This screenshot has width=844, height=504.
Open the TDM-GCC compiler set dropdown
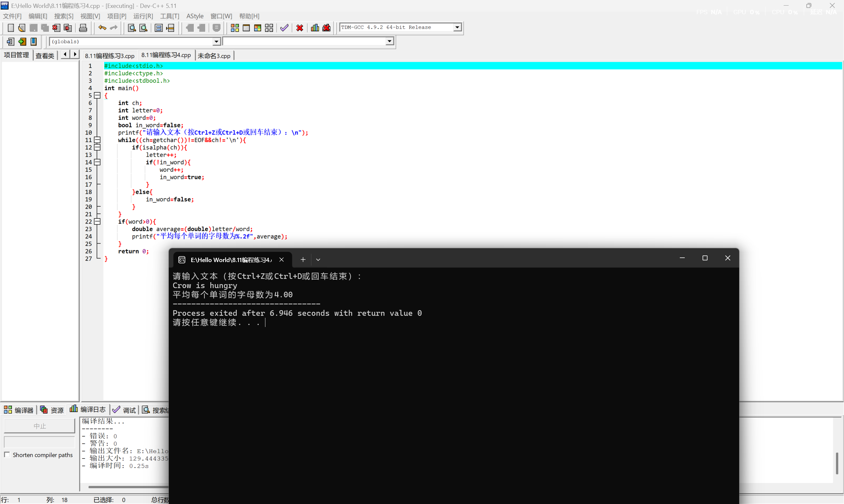tap(457, 27)
